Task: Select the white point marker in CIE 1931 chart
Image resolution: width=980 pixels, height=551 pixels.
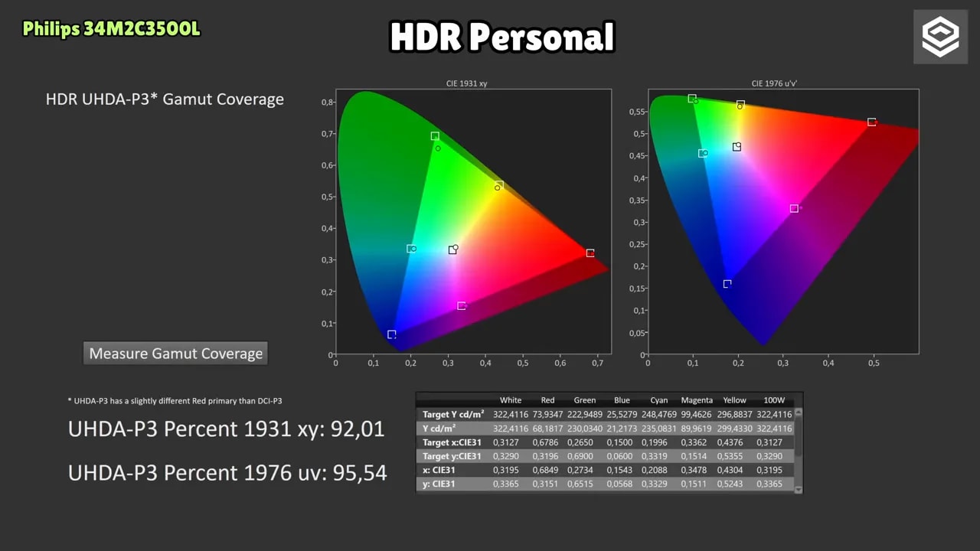Action: tap(452, 250)
